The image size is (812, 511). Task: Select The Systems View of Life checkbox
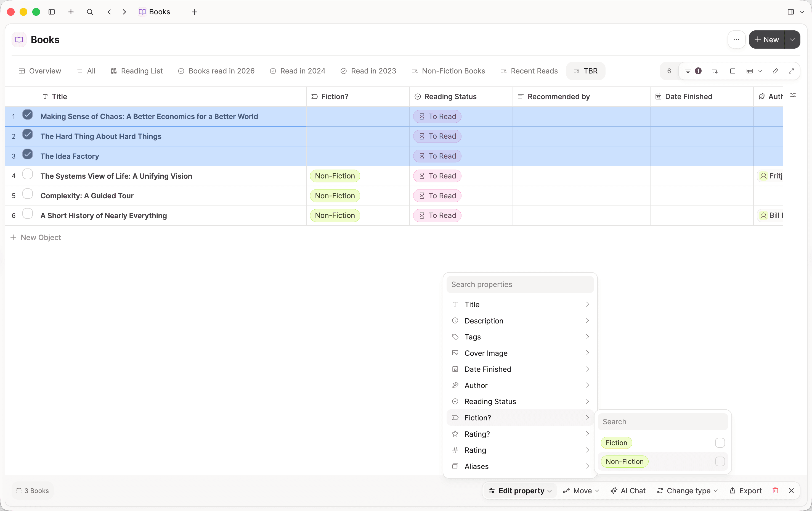27,174
